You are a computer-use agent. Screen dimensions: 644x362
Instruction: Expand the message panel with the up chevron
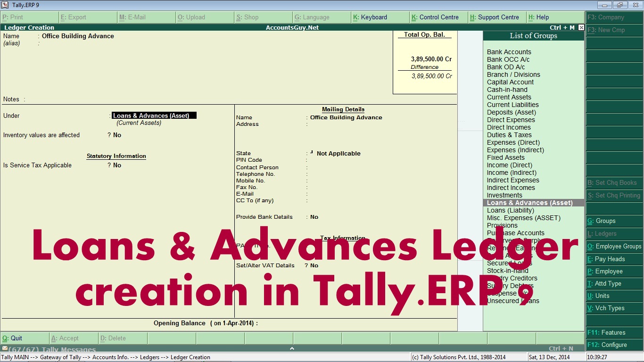coord(292,349)
